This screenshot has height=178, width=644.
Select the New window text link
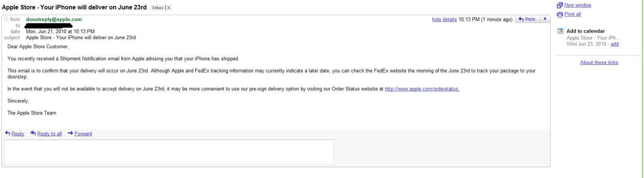[x=578, y=5]
